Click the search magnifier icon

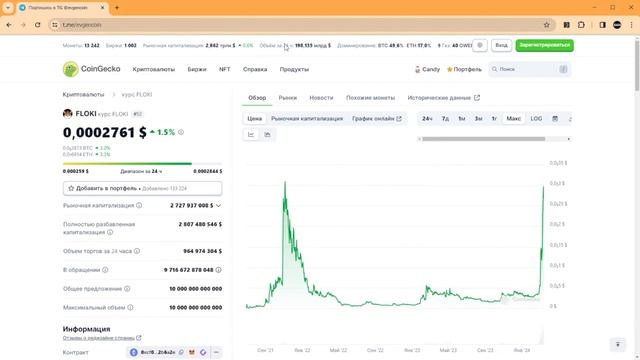(x=494, y=69)
